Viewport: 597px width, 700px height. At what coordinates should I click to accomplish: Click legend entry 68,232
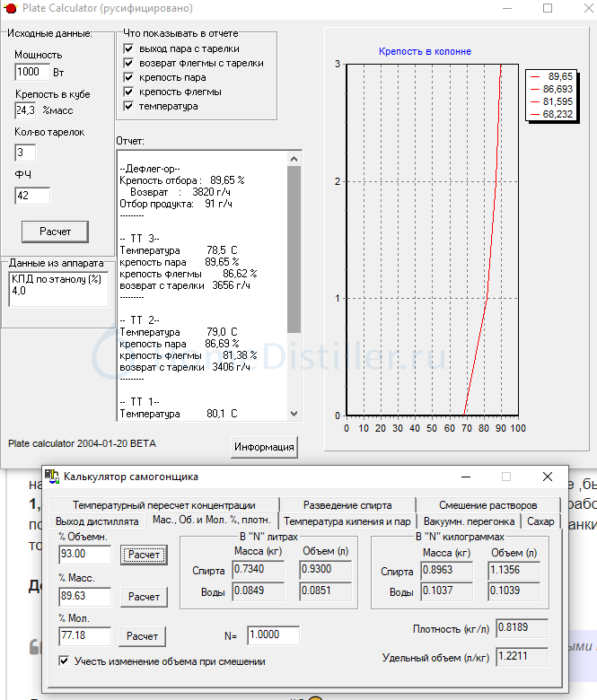click(x=551, y=114)
